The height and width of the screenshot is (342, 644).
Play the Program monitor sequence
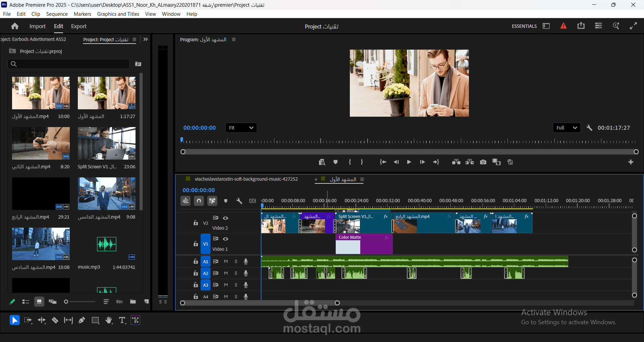tap(409, 162)
